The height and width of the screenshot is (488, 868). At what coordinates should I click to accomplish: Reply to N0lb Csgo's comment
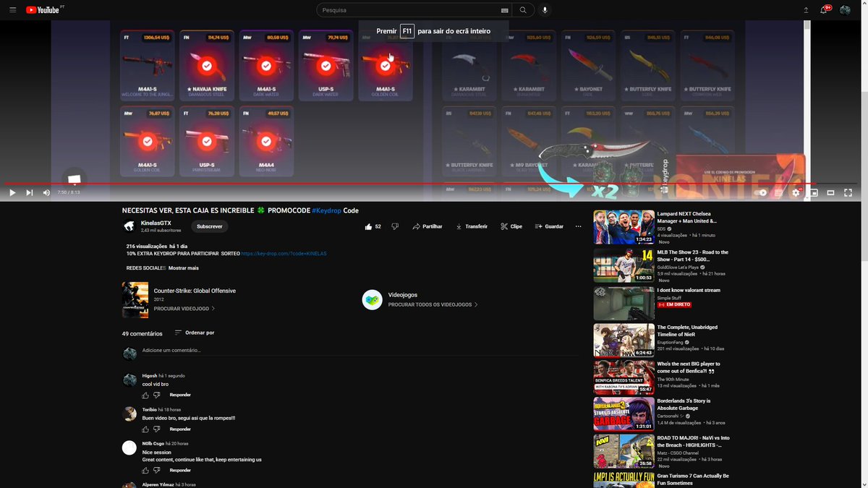point(180,471)
